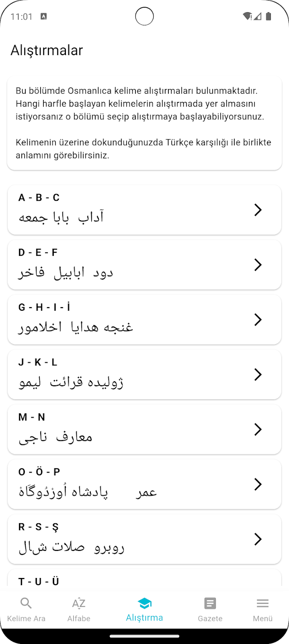Open the Gazete newspaper icon
This screenshot has width=289, height=644.
click(x=210, y=603)
